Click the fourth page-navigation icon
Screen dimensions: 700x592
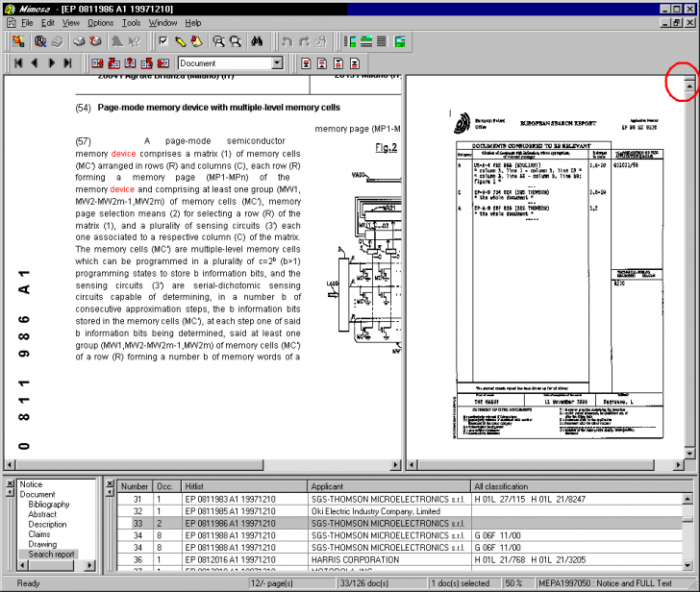pyautogui.click(x=355, y=63)
